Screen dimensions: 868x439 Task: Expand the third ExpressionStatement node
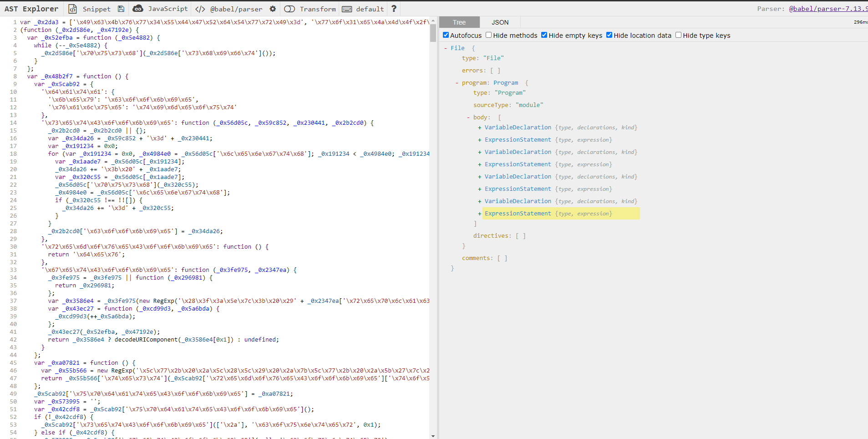pyautogui.click(x=480, y=189)
